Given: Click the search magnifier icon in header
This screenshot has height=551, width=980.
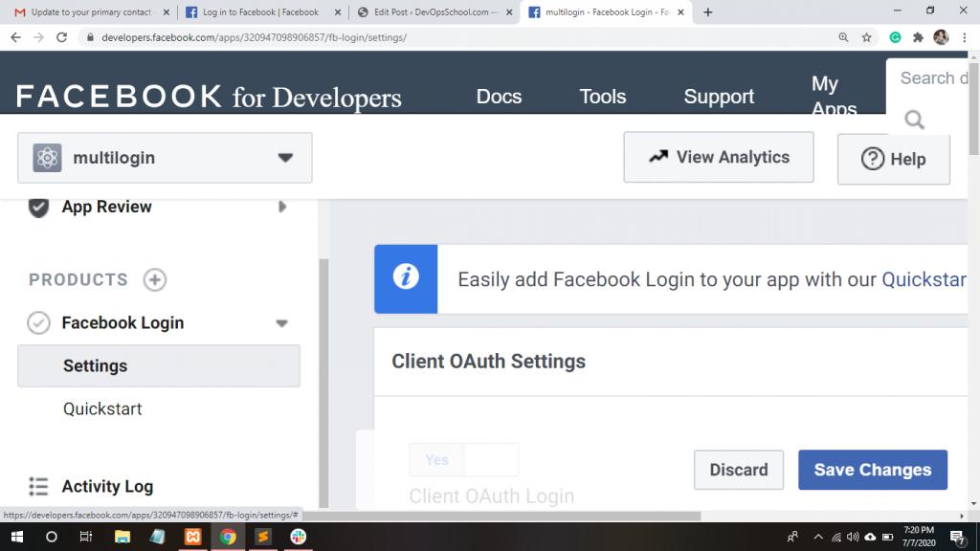Looking at the screenshot, I should (914, 120).
